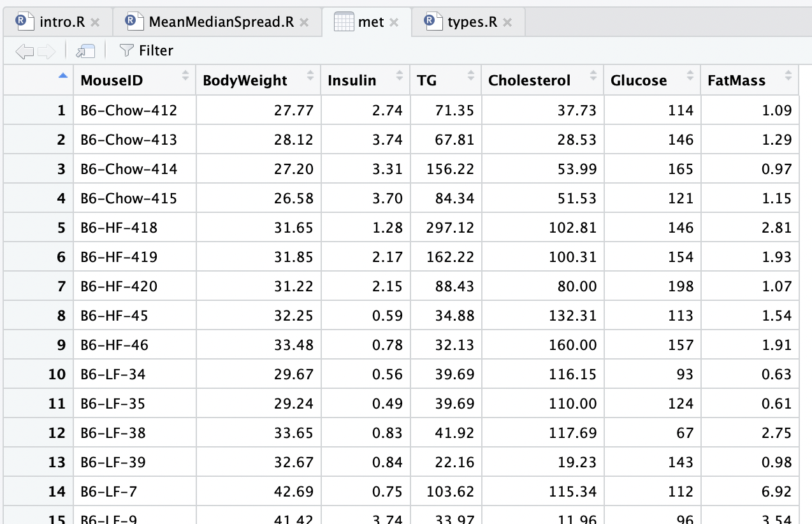812x524 pixels.
Task: Close the MeanMedianSpread.R tab
Action: [x=304, y=22]
